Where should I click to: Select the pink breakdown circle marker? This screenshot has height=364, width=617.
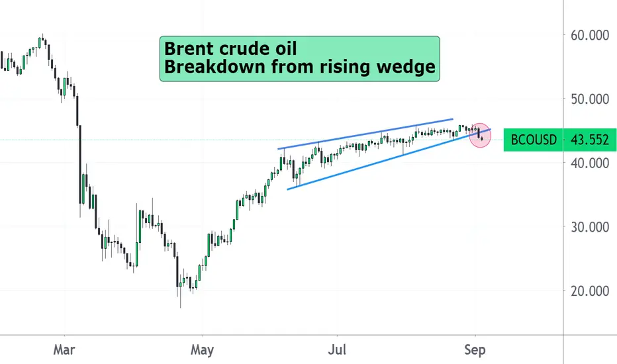tap(480, 136)
